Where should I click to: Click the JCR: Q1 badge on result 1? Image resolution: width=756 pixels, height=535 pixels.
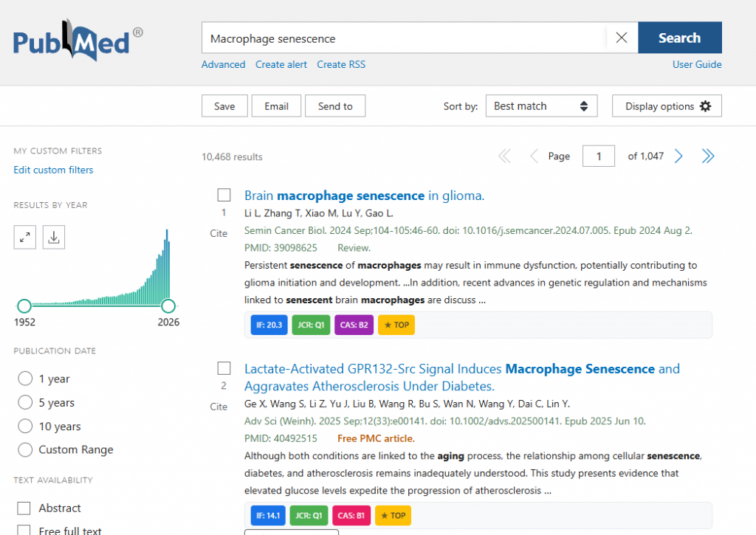(x=311, y=325)
